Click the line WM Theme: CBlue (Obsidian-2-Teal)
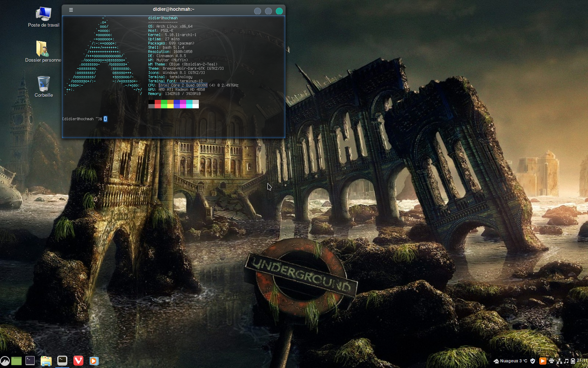This screenshot has height=368, width=588. pos(183,64)
